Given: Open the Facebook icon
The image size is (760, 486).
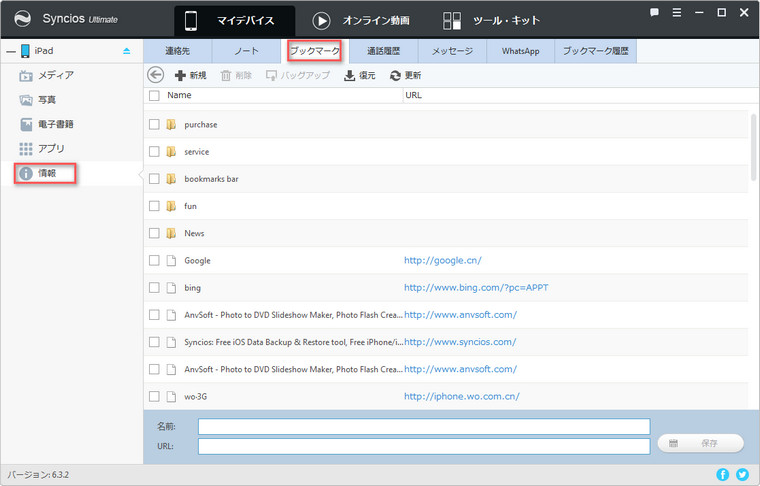Looking at the screenshot, I should point(722,475).
